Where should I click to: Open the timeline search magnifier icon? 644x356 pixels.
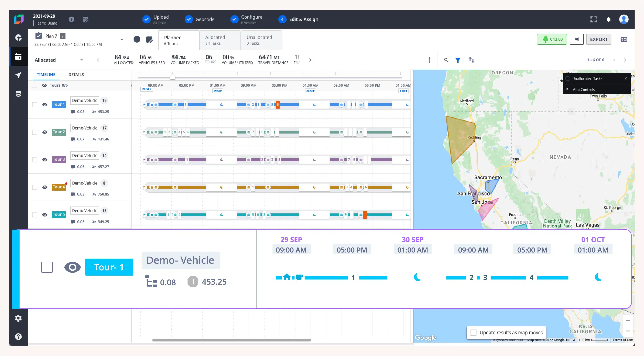point(446,60)
